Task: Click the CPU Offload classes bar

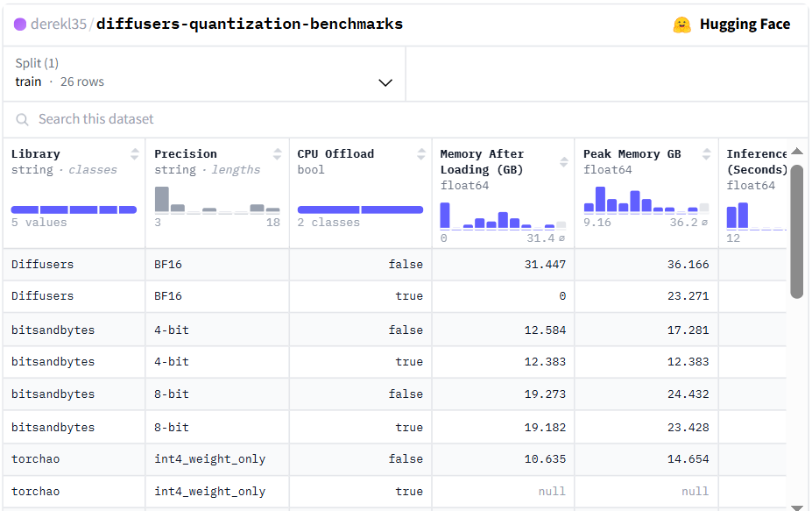Action: pyautogui.click(x=360, y=209)
